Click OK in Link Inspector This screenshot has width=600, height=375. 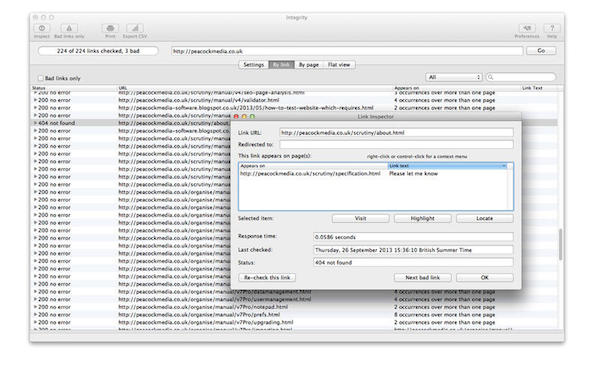pos(484,277)
